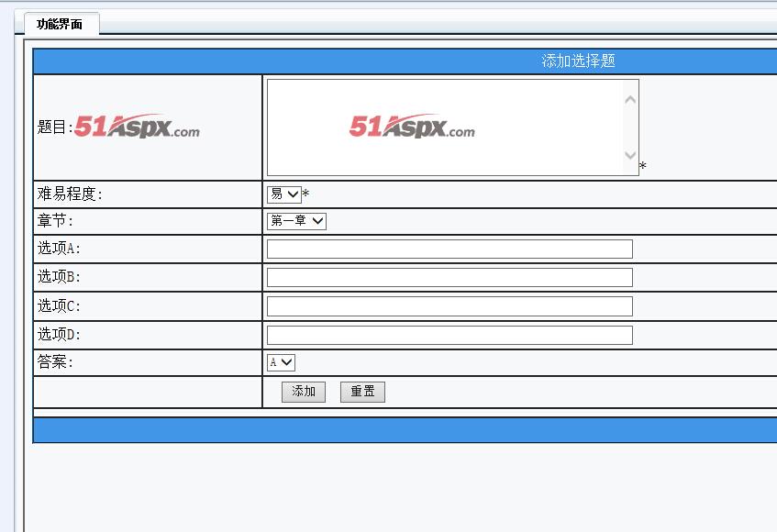Click the 题目 text area scroll down arrow
777x532 pixels.
[x=630, y=155]
